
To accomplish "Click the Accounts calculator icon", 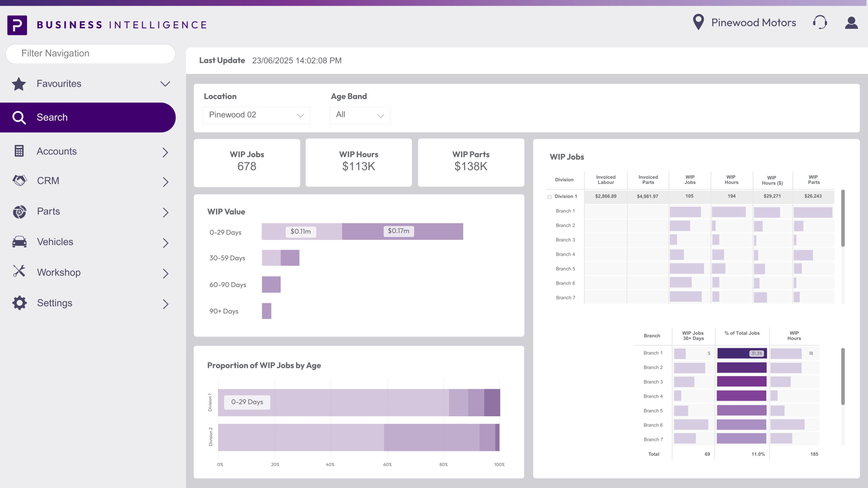I will [x=19, y=151].
